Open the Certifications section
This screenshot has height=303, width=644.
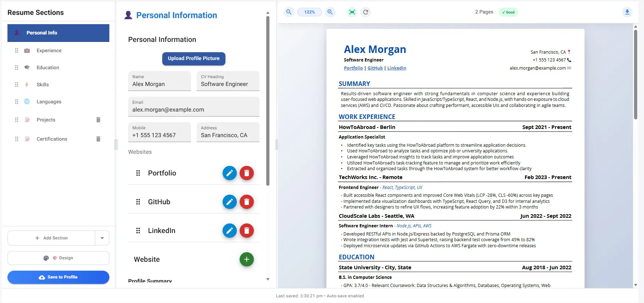click(x=52, y=139)
